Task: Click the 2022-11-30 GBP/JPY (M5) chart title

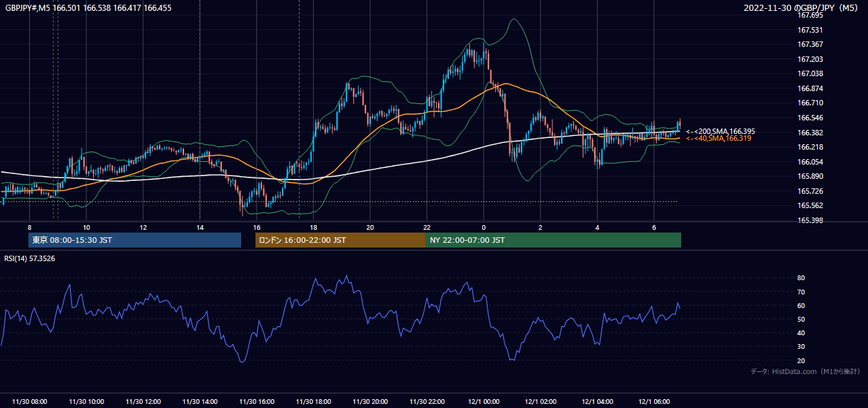Action: click(x=802, y=7)
